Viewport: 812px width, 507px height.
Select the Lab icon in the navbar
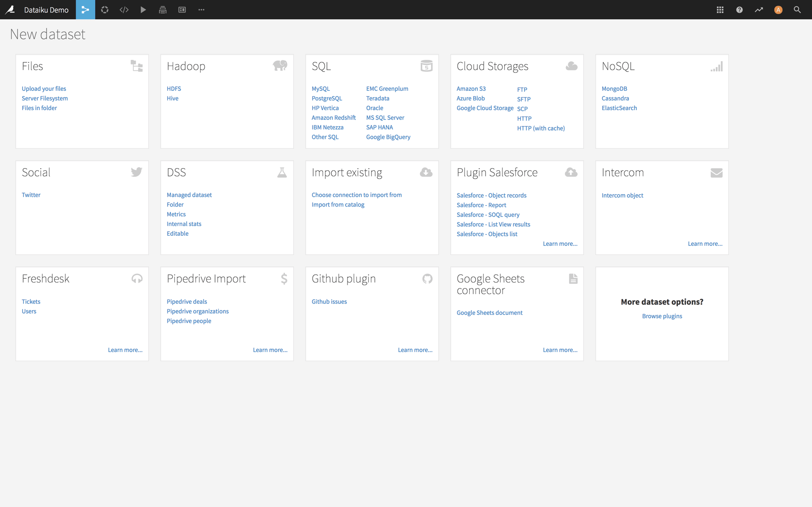(104, 10)
